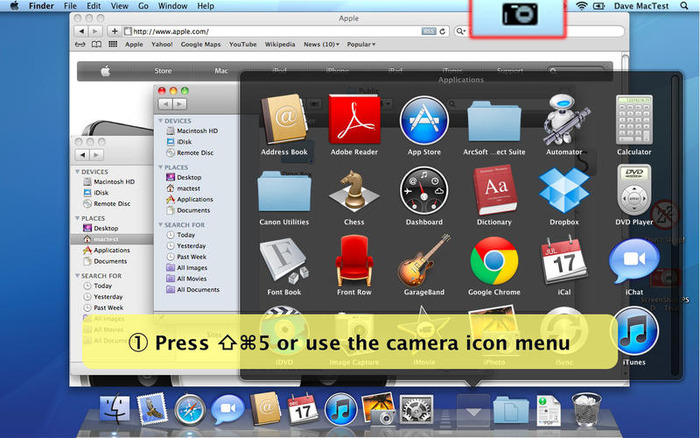Open Finder from the Dock
The image size is (700, 438).
pyautogui.click(x=115, y=409)
